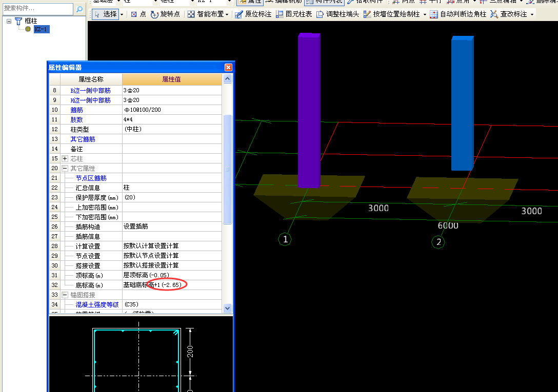The image size is (558, 392).
Task: Edit the 箍筋 value Φ10@100/200
Action: (x=172, y=110)
